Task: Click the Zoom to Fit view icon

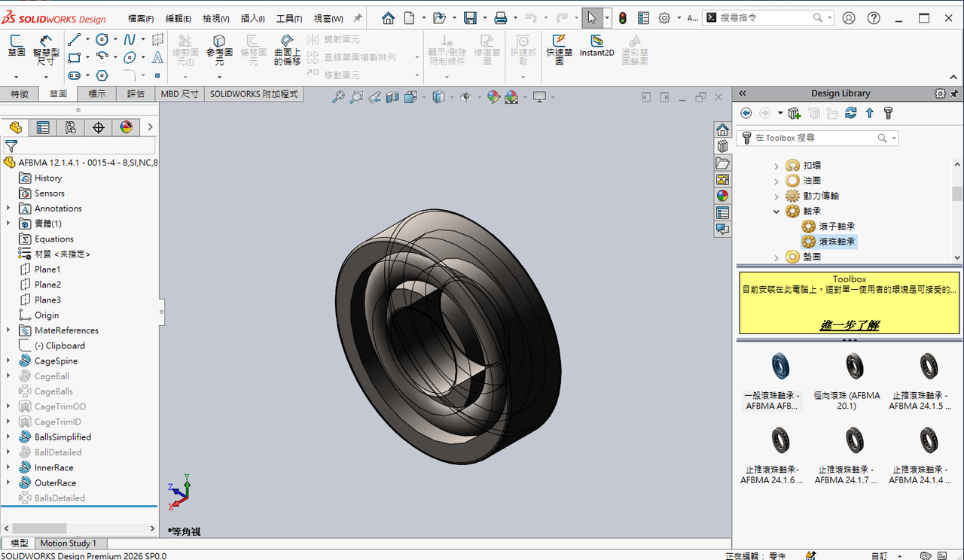Action: [339, 97]
